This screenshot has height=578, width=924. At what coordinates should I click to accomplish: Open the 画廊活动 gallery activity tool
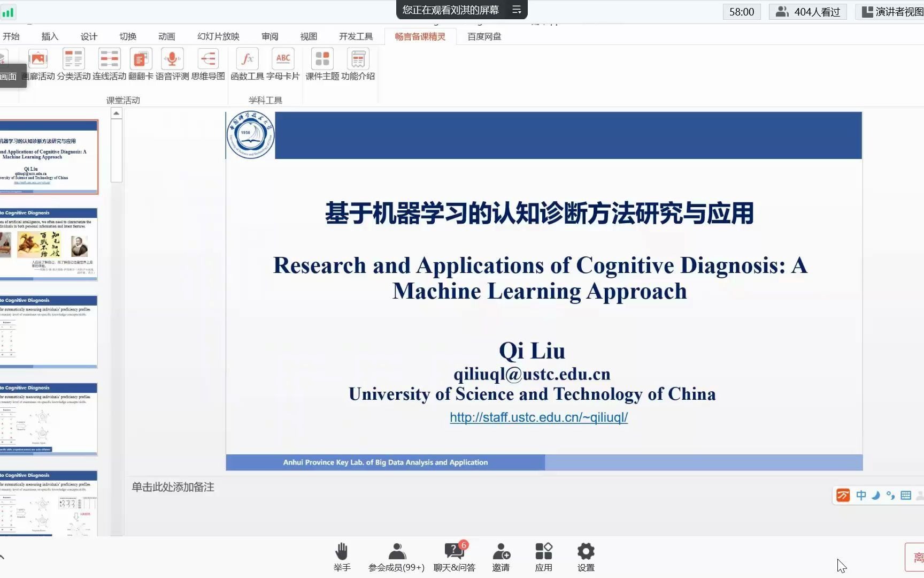coord(37,64)
